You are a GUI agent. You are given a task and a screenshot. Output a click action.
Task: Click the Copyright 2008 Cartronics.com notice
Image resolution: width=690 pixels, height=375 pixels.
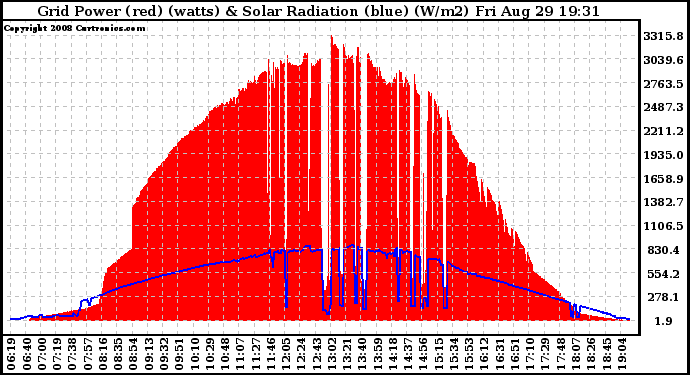[75, 28]
